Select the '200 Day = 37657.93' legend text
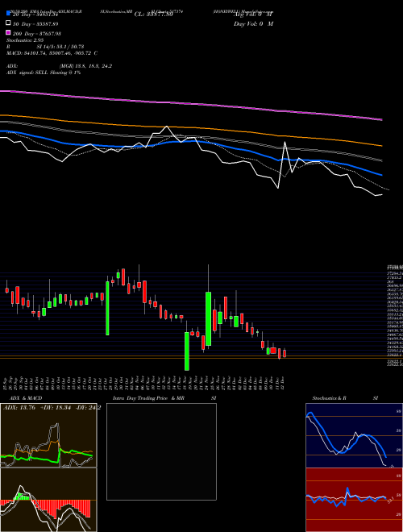Viewport: 403px width, 532px height. pos(37,34)
